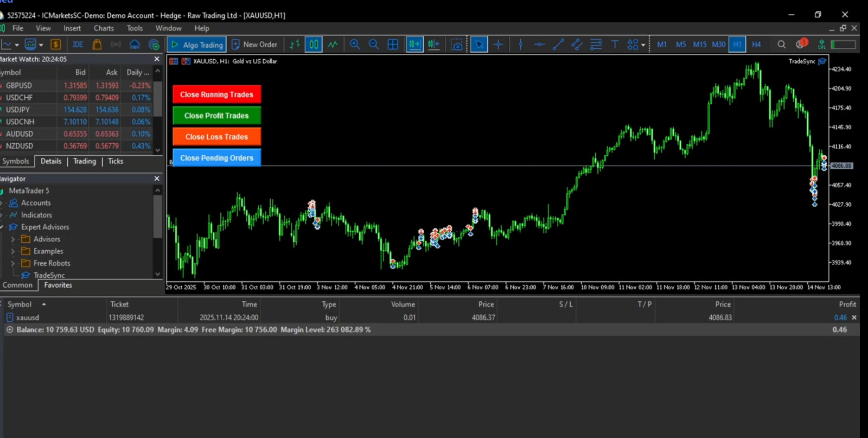The image size is (868, 438).
Task: Click the Close Running Trades button
Action: (x=217, y=94)
